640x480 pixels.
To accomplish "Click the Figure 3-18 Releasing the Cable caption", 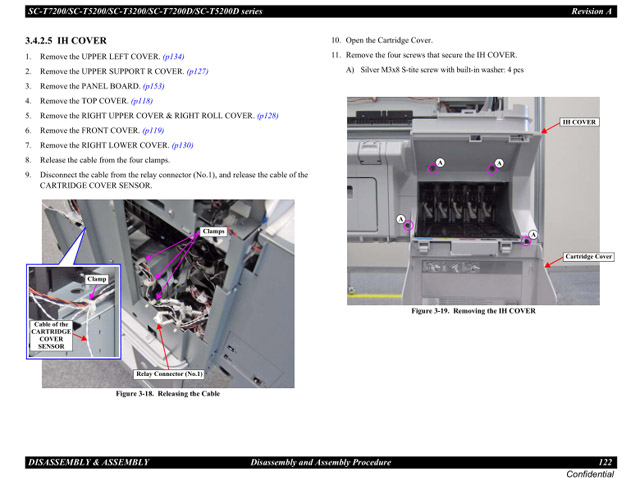I will (x=168, y=394).
